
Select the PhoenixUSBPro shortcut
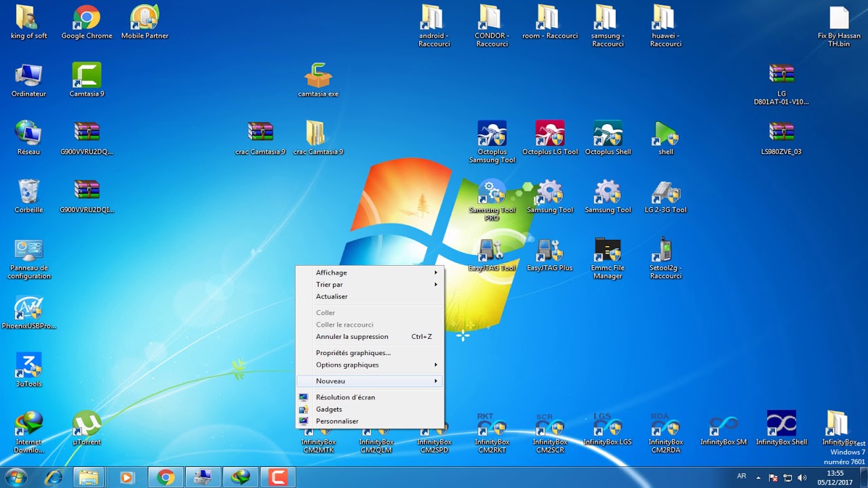(x=28, y=312)
